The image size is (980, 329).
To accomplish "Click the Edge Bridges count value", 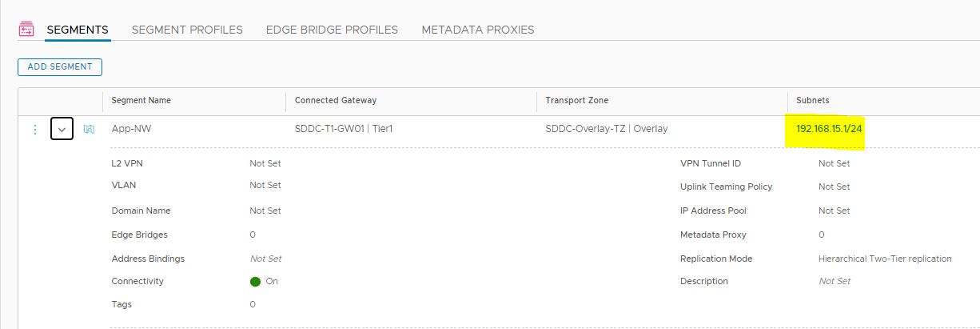I will pos(253,235).
